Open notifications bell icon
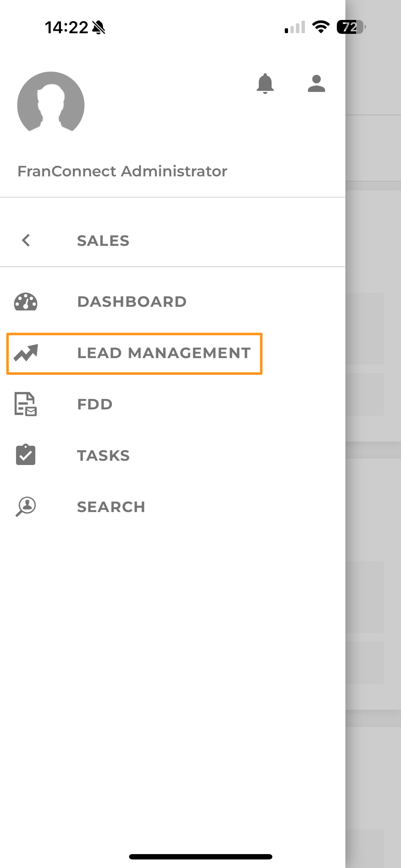Screen dimensions: 401x868 click(265, 84)
